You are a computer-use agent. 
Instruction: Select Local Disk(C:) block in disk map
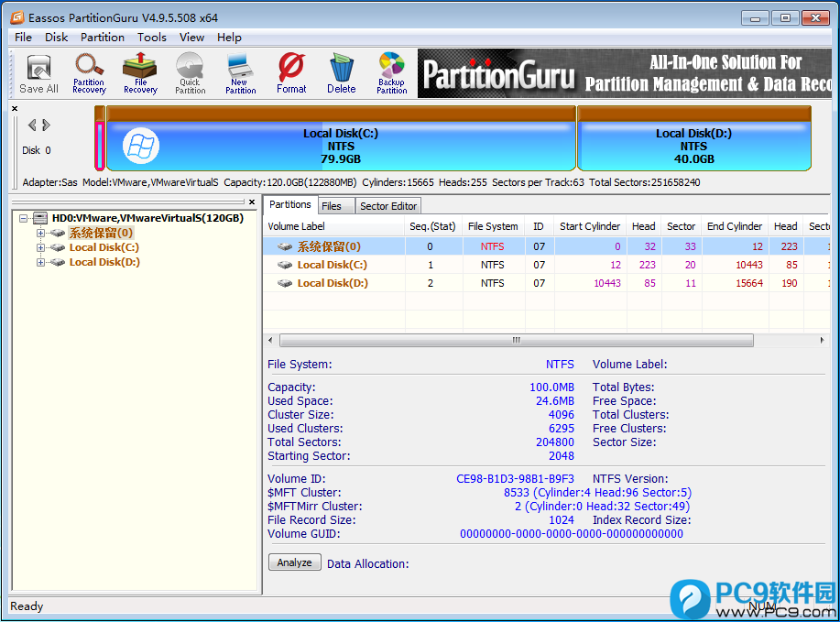(x=341, y=138)
